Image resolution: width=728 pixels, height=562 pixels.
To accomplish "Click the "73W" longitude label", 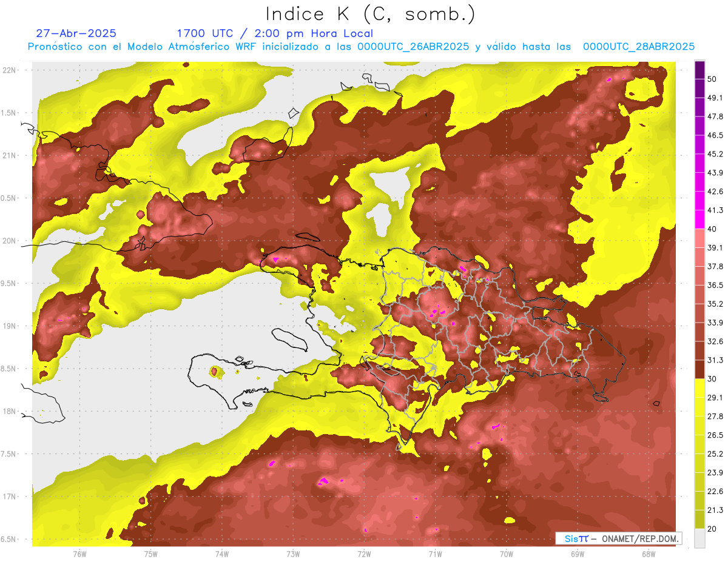I will pyautogui.click(x=293, y=554).
